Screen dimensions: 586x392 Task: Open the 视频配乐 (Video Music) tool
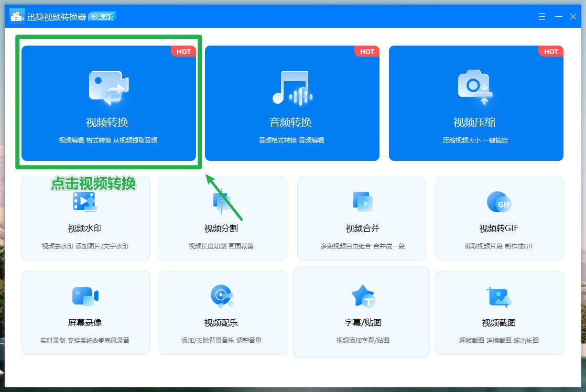(x=223, y=312)
